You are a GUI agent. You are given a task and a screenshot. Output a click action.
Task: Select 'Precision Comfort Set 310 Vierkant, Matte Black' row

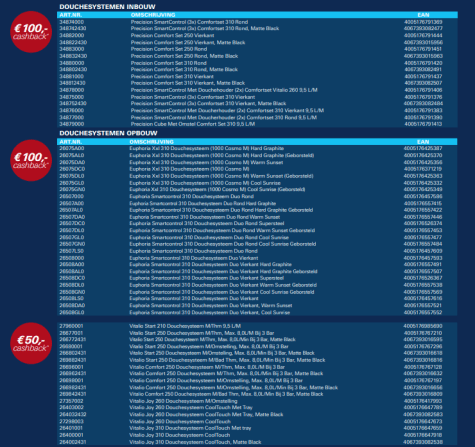coord(257,83)
